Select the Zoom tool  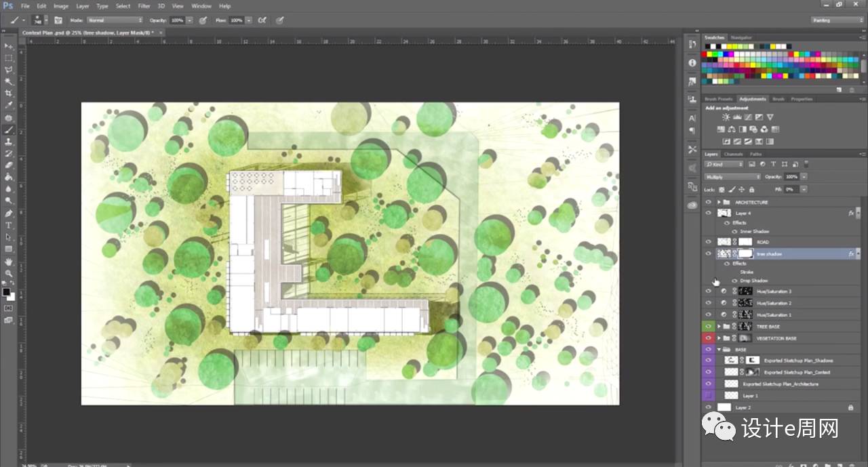click(x=9, y=273)
